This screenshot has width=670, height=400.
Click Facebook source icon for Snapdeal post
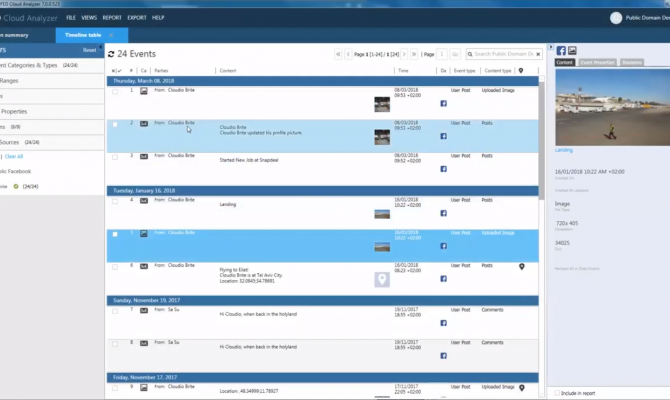pos(444,169)
